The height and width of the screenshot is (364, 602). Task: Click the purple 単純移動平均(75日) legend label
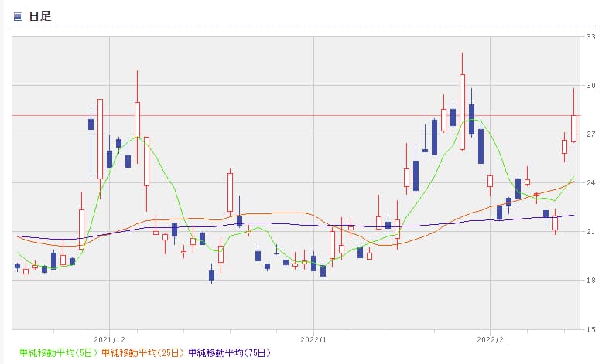click(x=230, y=352)
